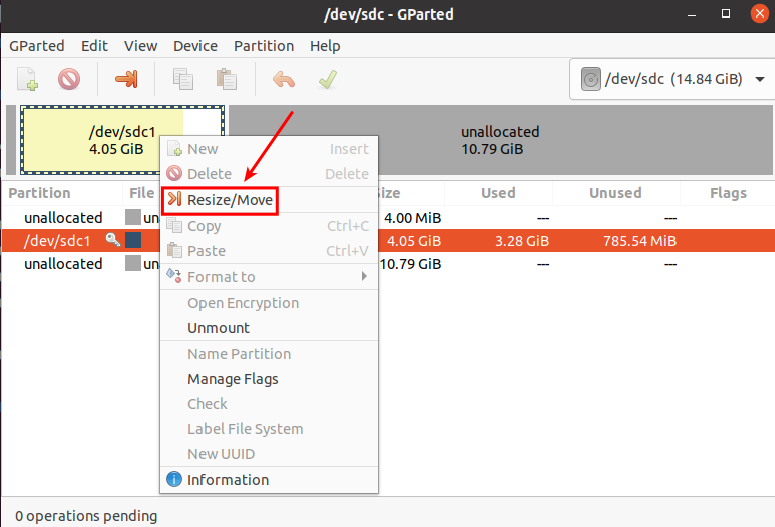Select the /dev/sdc1 partition row
Image resolution: width=775 pixels, height=527 pixels.
click(388, 241)
